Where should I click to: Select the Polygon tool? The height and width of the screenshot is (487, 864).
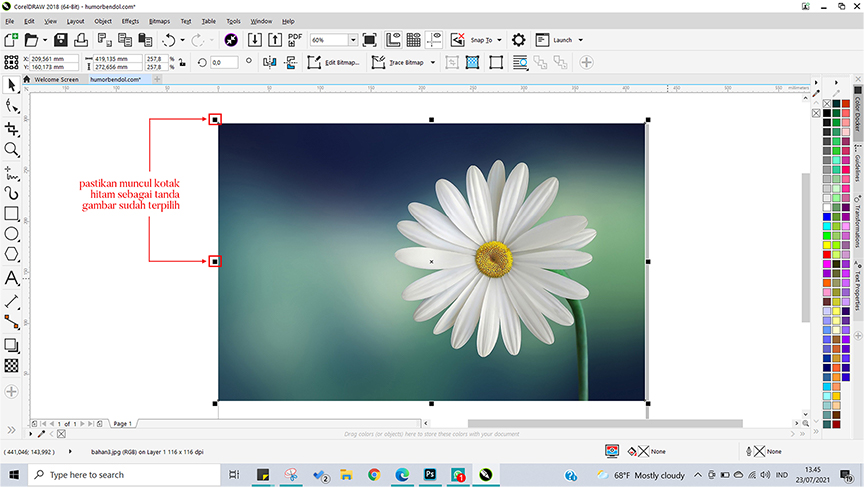(x=12, y=254)
